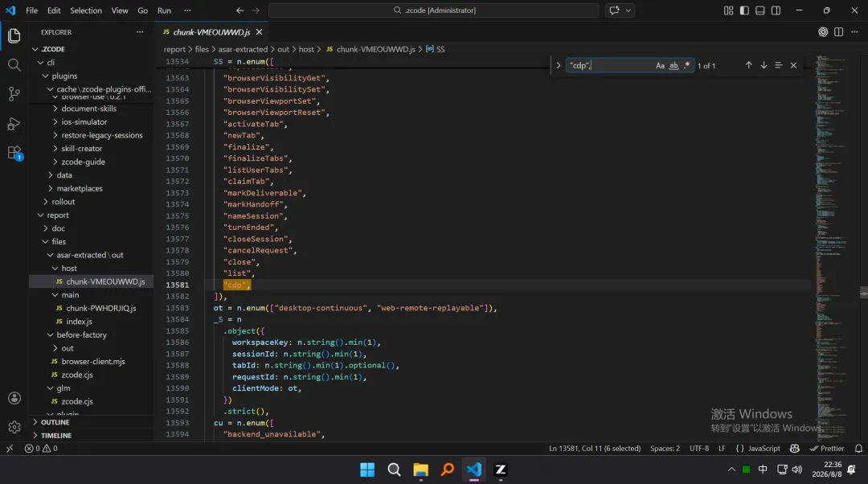The height and width of the screenshot is (484, 868).
Task: Open the Go menu
Action: coord(142,10)
